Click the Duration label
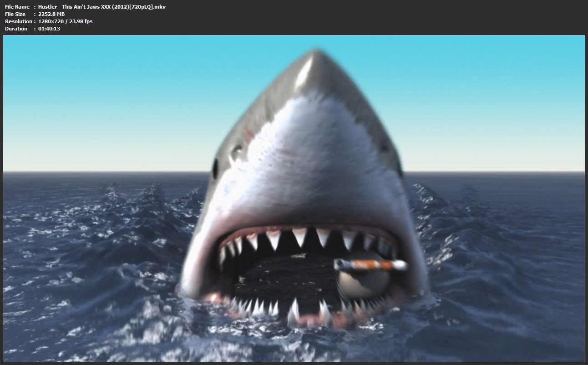 16,29
